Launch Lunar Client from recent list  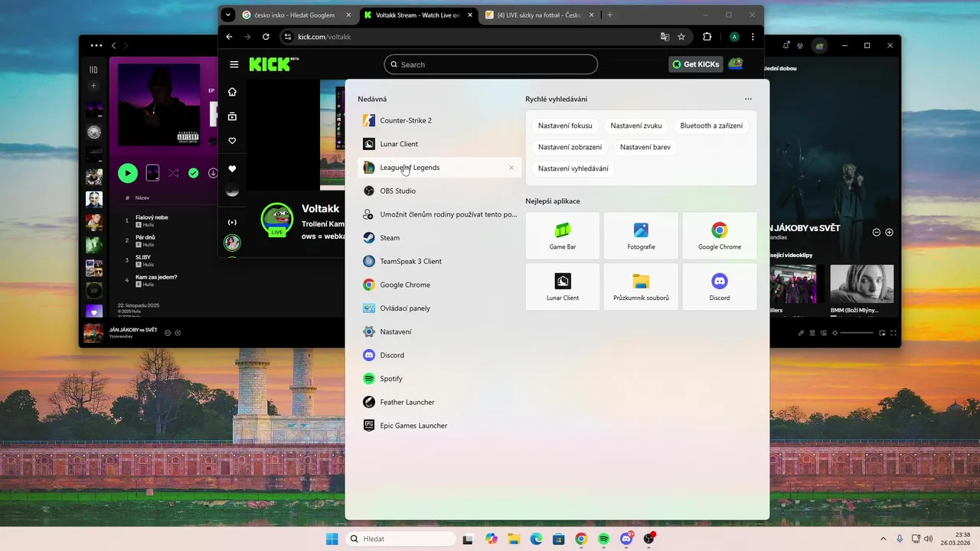pos(439,144)
